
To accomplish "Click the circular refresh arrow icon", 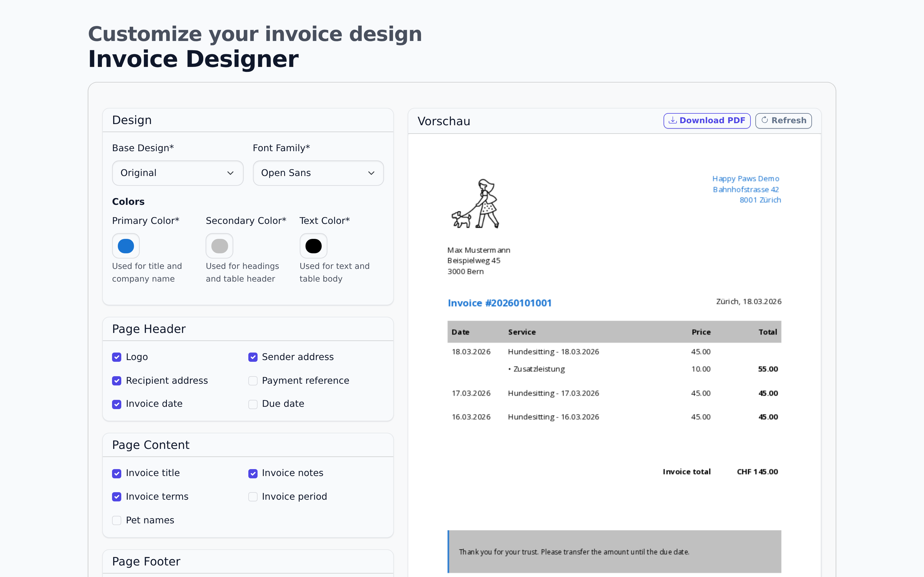I will [x=765, y=121].
